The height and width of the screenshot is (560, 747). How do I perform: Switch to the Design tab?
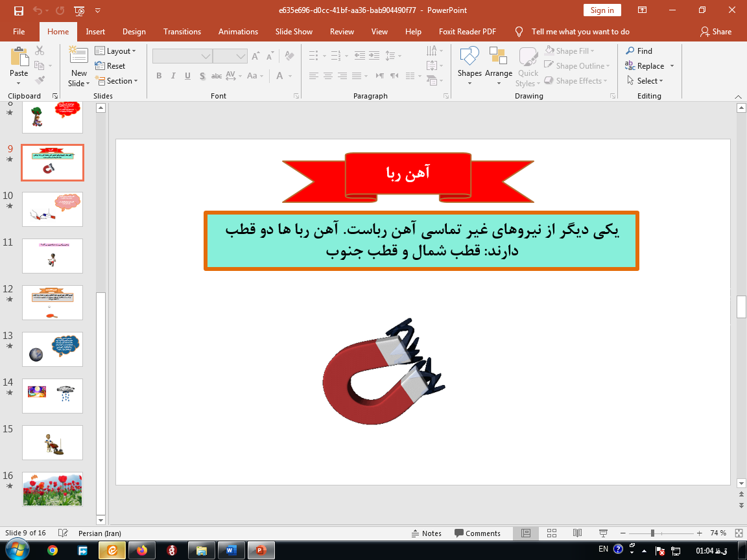pos(134,31)
